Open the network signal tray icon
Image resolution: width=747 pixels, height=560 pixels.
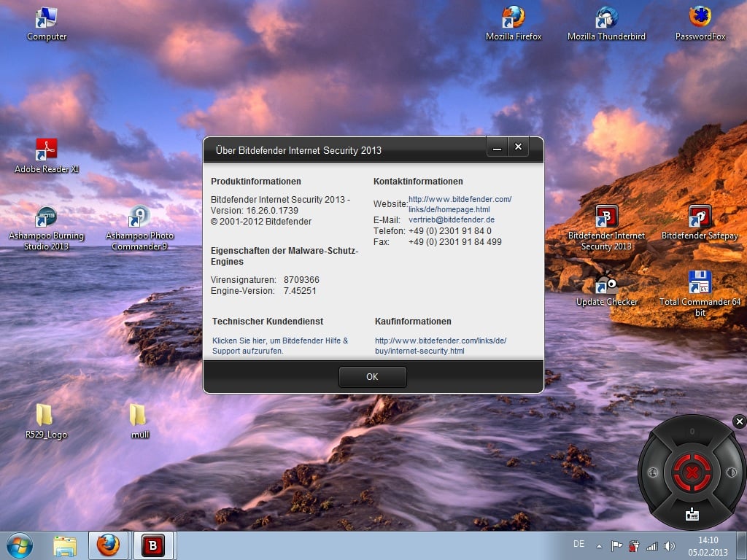[x=651, y=546]
